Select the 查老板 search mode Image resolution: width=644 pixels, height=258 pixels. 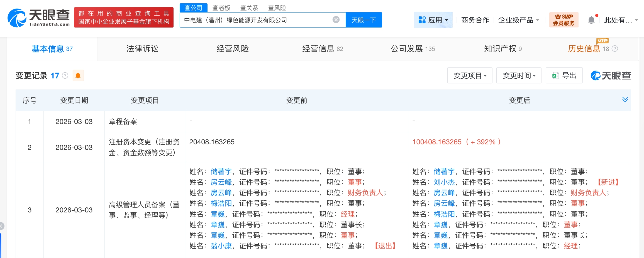221,8
